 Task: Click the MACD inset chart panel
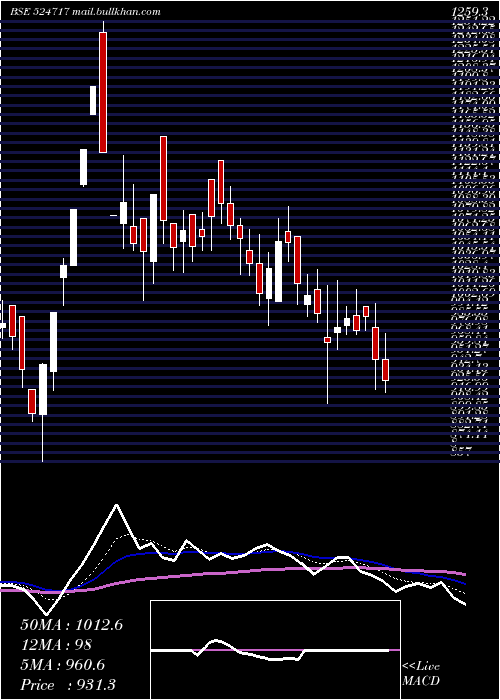[x=275, y=650]
